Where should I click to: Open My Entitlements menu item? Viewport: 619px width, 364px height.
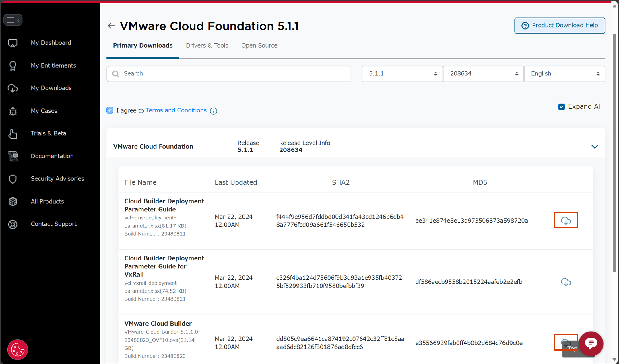(x=53, y=65)
